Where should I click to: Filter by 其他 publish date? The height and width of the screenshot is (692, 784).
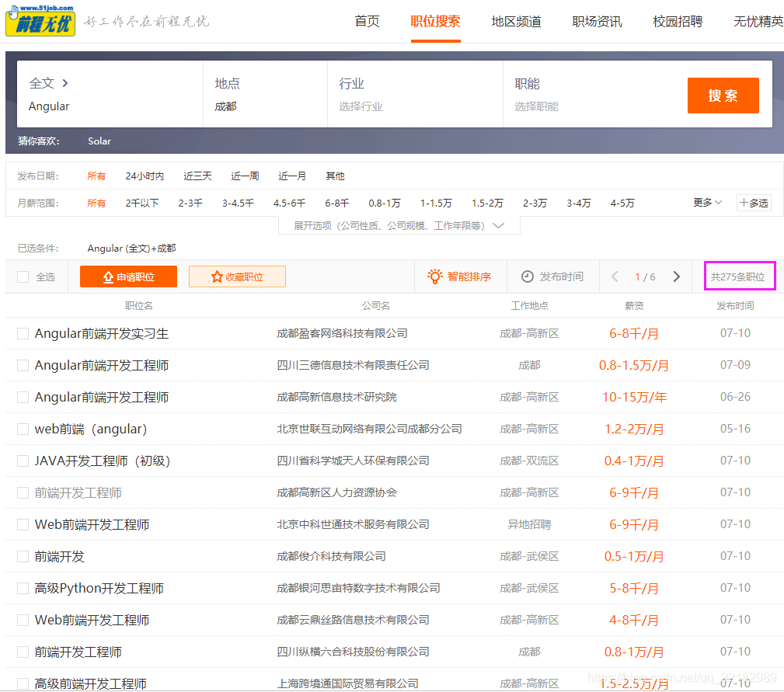point(335,176)
